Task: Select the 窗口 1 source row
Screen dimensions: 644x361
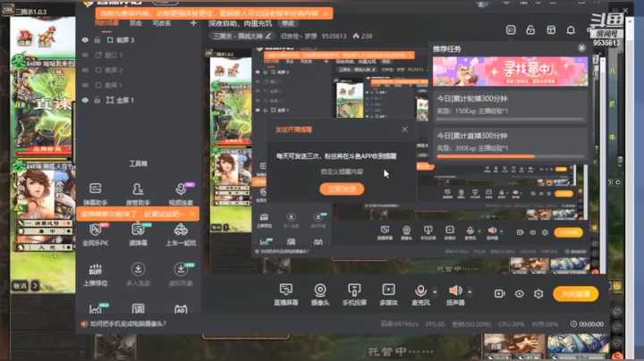Action: (x=138, y=55)
